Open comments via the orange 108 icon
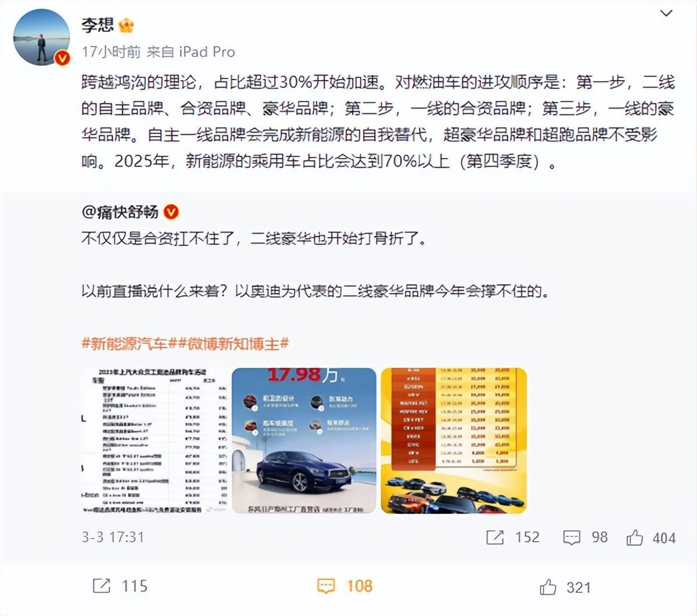The height and width of the screenshot is (616, 697). 326,586
